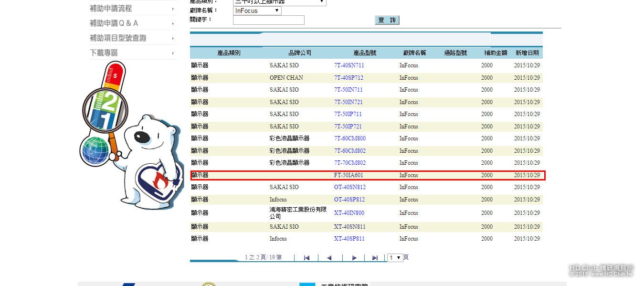Go to the next results page

point(354,258)
